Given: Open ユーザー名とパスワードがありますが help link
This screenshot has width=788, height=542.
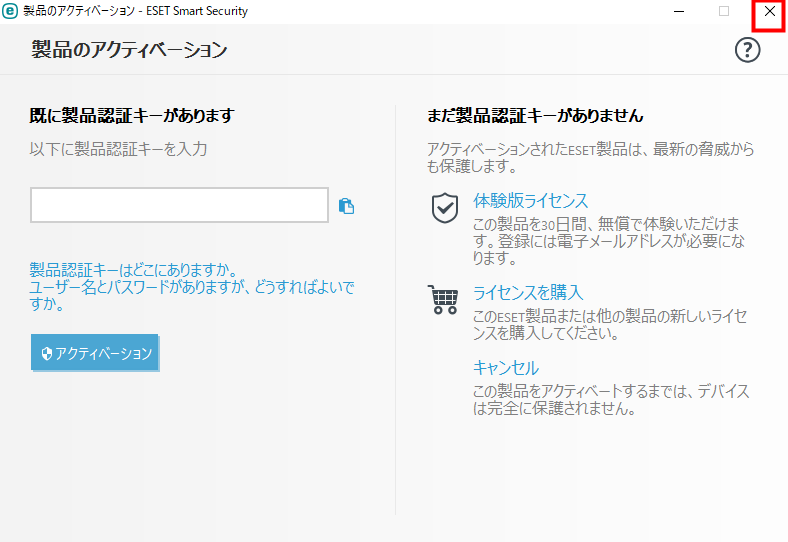Looking at the screenshot, I should pos(191,295).
